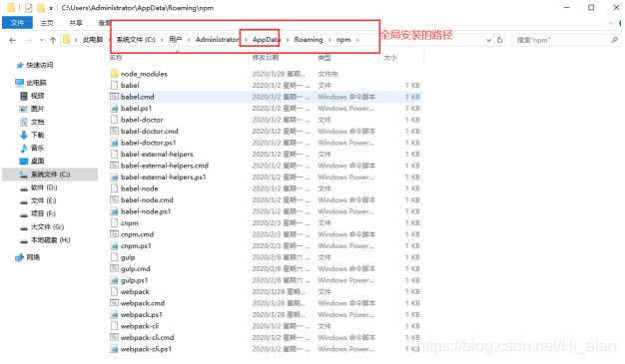Switch to the 共享 ribbon tab
Screen dimensions: 625x364
coord(76,23)
